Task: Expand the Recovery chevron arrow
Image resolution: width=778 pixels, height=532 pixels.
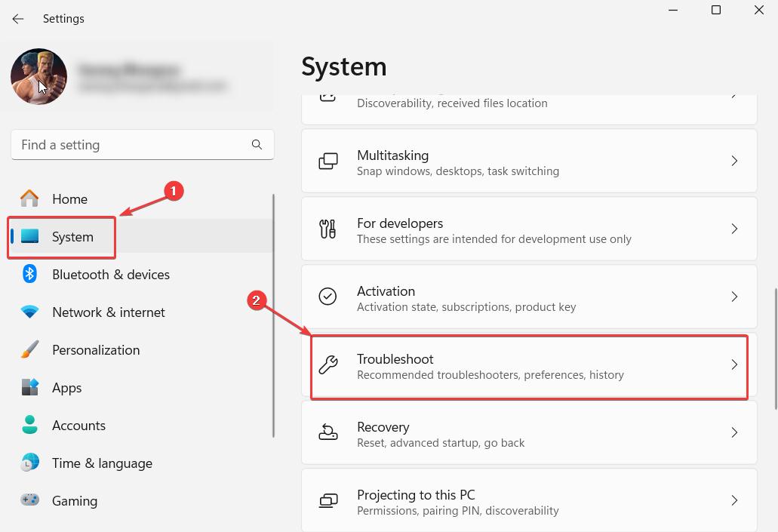Action: (734, 433)
